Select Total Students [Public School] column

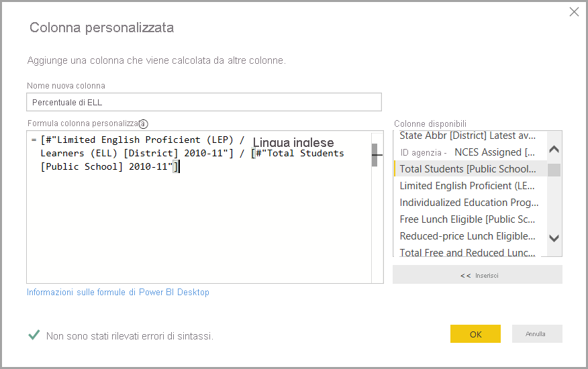tap(468, 169)
